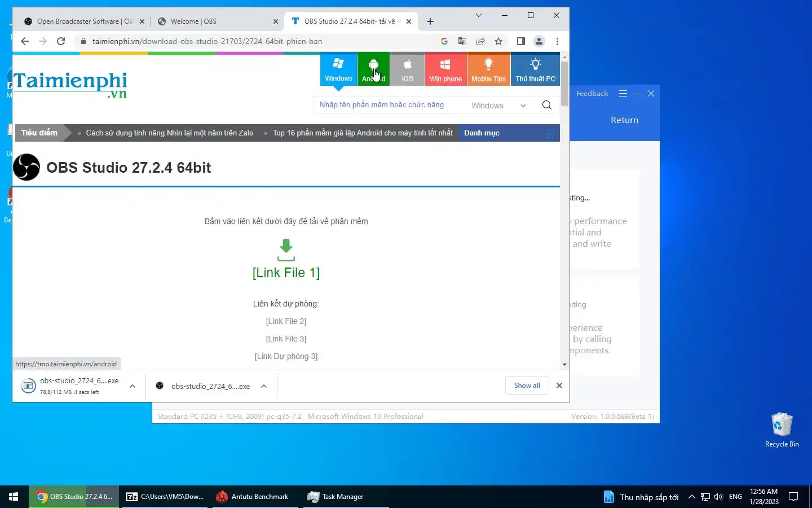
Task: Click the page vertical scrollbar thumb
Action: click(564, 85)
